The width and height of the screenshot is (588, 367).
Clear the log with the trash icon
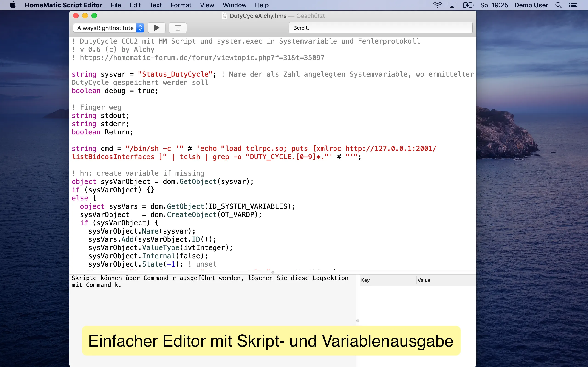[178, 28]
